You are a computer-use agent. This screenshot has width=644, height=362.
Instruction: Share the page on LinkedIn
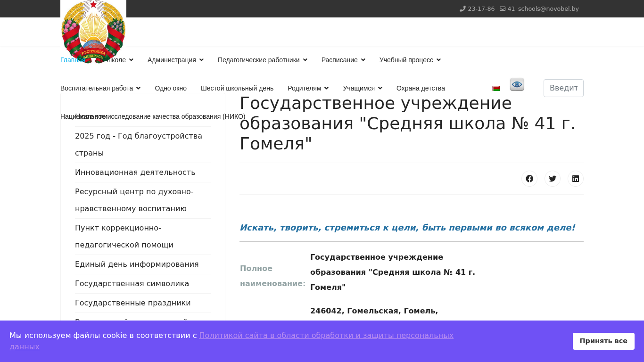576,179
